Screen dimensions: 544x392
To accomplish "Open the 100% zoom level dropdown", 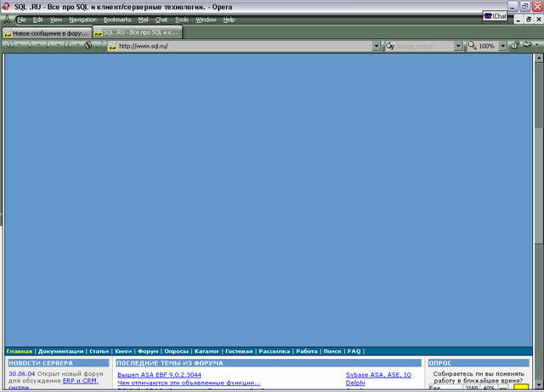I will pyautogui.click(x=503, y=46).
